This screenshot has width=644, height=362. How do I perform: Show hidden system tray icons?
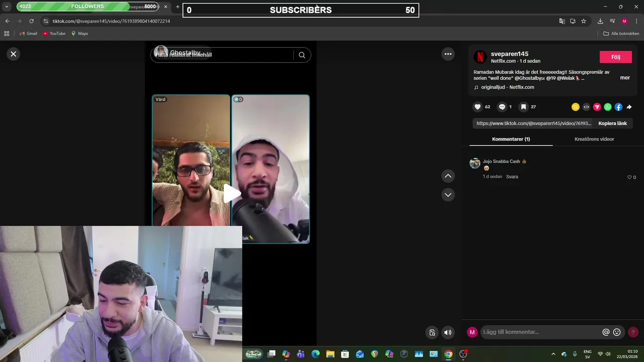point(553,354)
